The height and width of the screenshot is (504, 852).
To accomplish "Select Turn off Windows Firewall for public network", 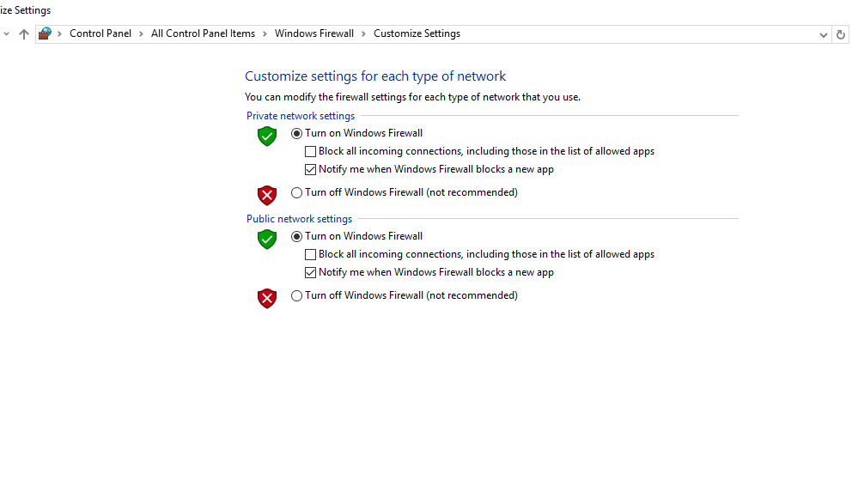I will pyautogui.click(x=296, y=295).
